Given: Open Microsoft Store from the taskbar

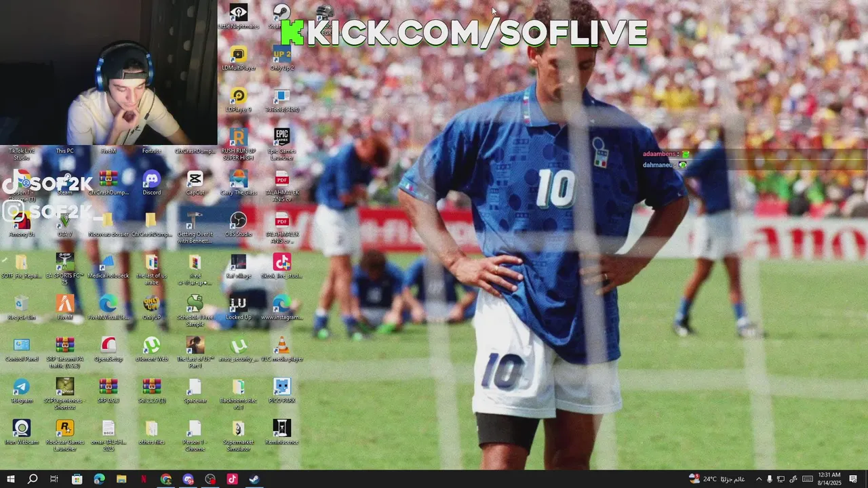Looking at the screenshot, I should (x=77, y=479).
